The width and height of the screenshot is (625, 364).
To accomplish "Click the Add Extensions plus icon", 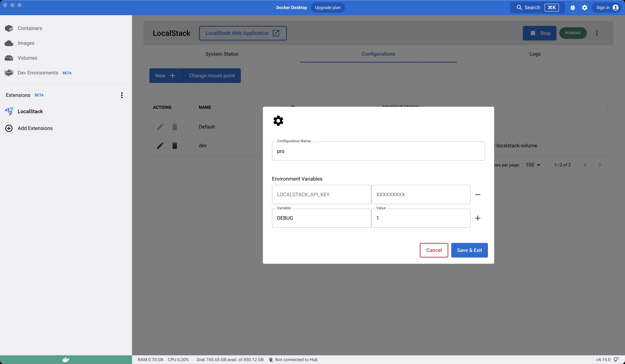I will click(x=9, y=128).
